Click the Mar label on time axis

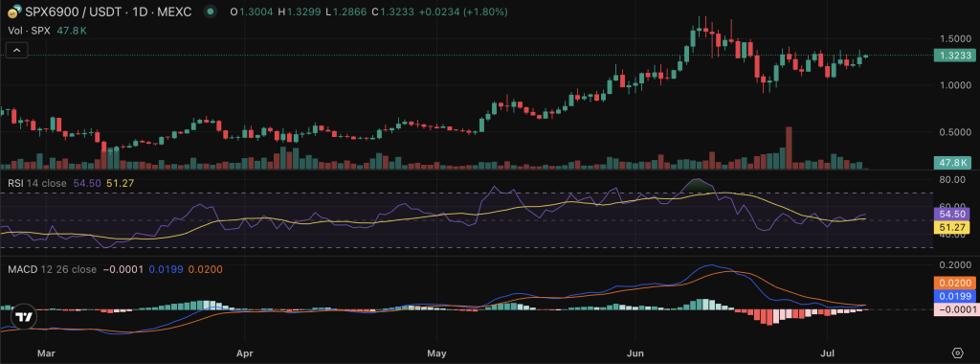[x=46, y=353]
